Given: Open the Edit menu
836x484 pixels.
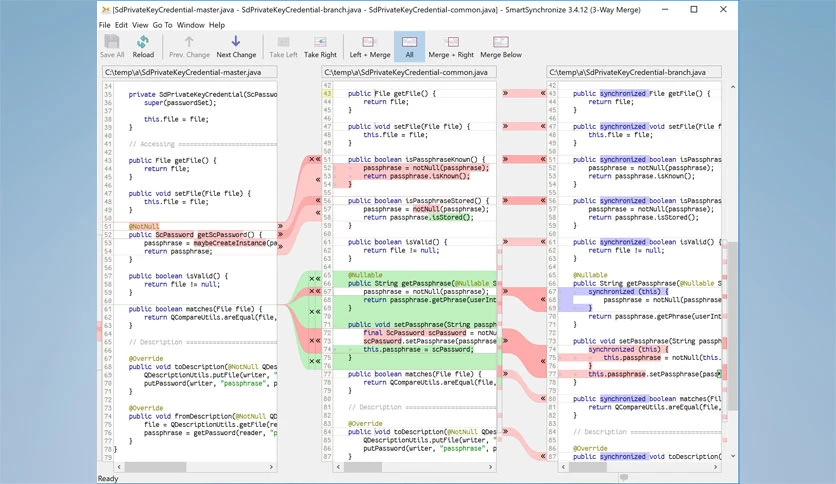Looking at the screenshot, I should point(122,25).
